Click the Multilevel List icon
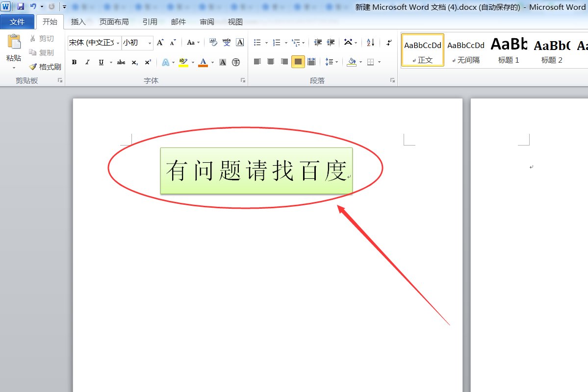The width and height of the screenshot is (588, 392). [x=296, y=42]
